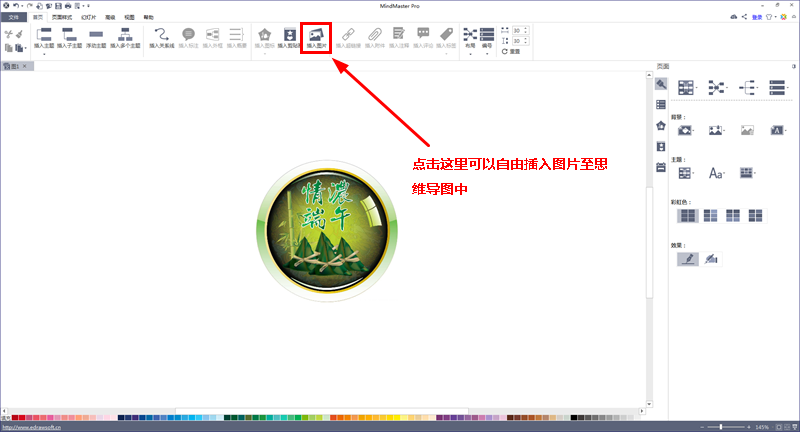Click the Save icon in quick access bar
Viewport: 800px width, 432px height.
pos(58,6)
